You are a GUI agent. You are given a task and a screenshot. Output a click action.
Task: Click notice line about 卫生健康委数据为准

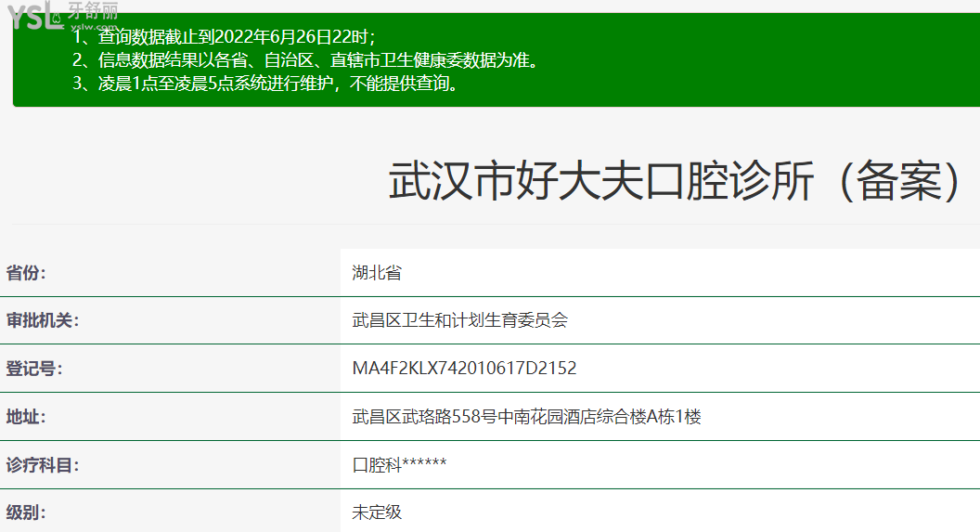coord(305,60)
